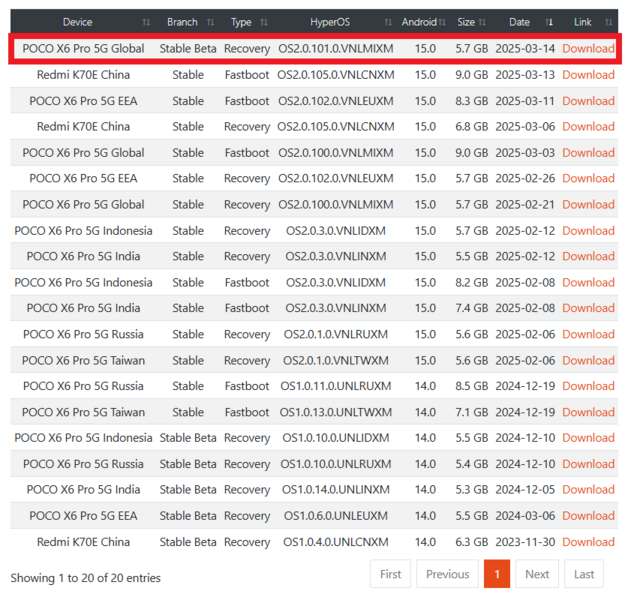Download Indonesia Fastboot ROM dated 2025-02-08
The height and width of the screenshot is (594, 640).
pyautogui.click(x=588, y=283)
